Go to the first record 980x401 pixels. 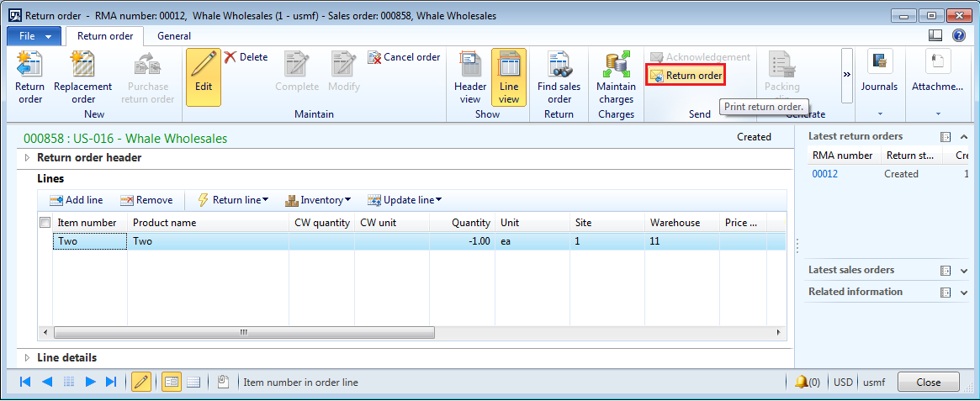click(x=25, y=382)
